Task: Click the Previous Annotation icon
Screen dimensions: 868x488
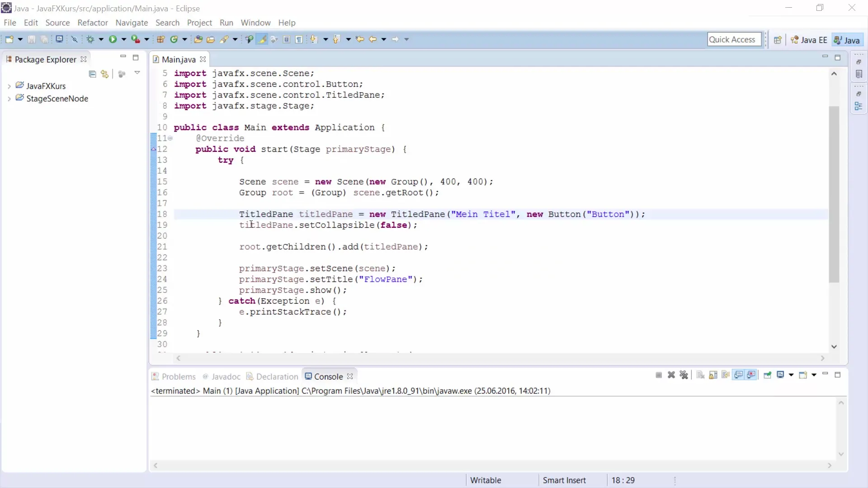Action: point(337,39)
